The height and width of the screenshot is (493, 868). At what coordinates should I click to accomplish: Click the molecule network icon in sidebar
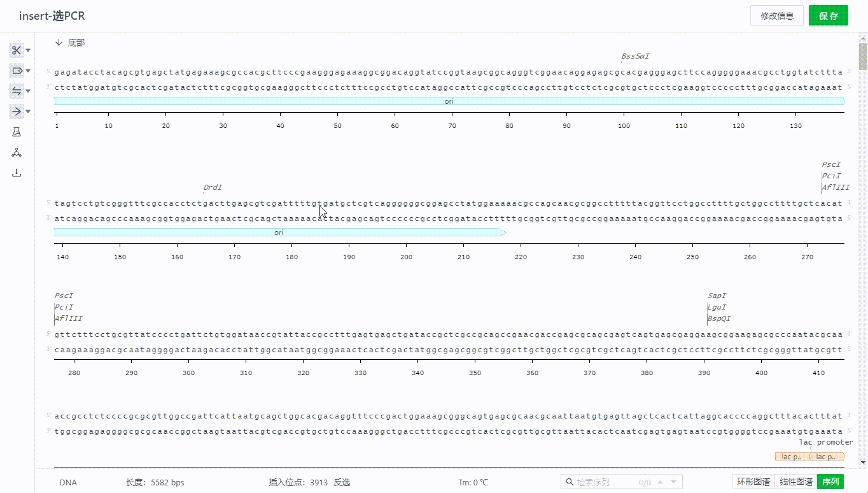(17, 152)
